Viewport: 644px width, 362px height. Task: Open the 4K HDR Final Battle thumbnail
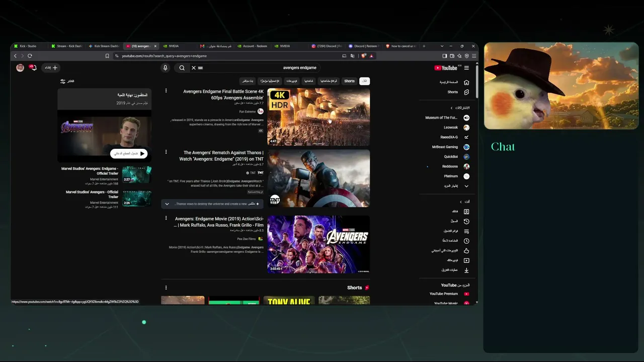pyautogui.click(x=318, y=117)
